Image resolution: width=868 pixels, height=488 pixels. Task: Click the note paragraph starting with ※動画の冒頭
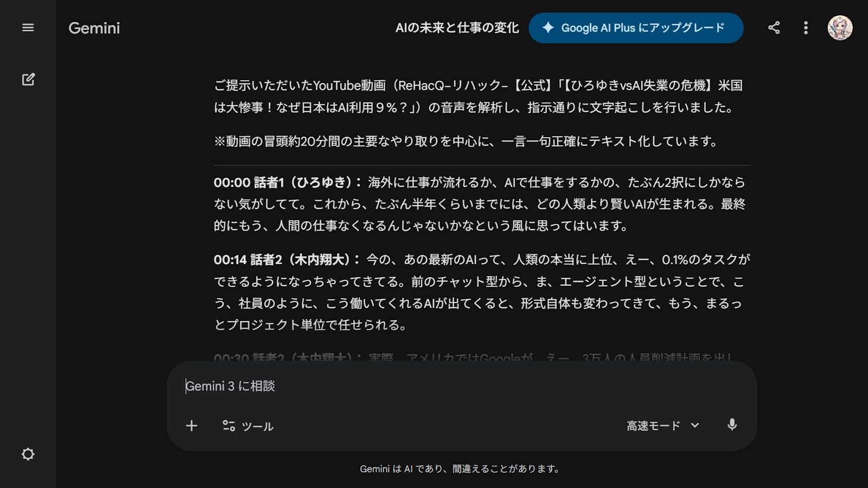[467, 142]
